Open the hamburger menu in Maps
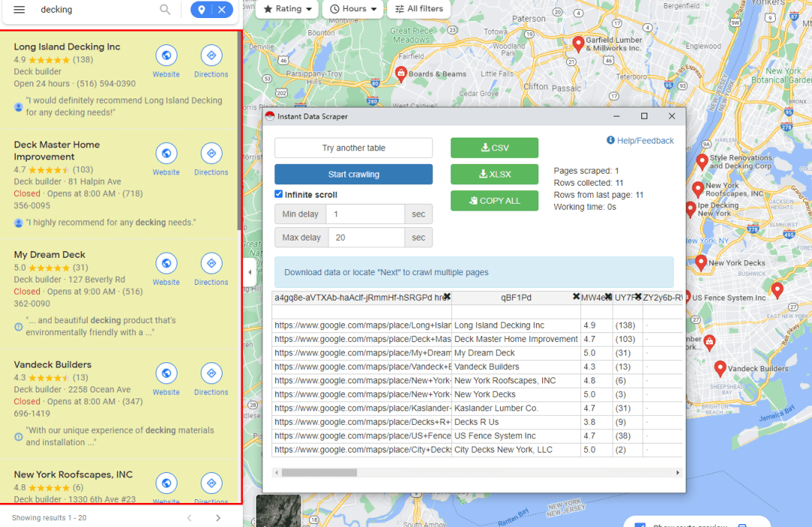 (x=20, y=10)
